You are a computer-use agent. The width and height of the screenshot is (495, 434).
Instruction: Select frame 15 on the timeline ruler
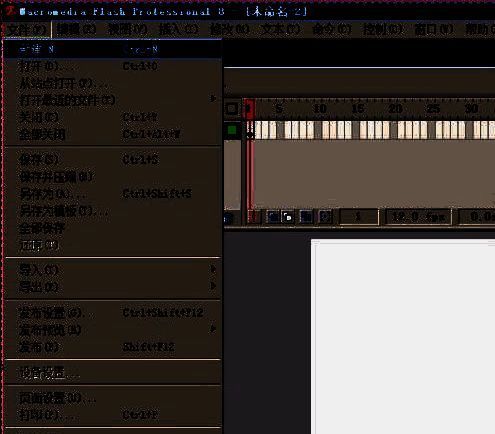pyautogui.click(x=357, y=109)
